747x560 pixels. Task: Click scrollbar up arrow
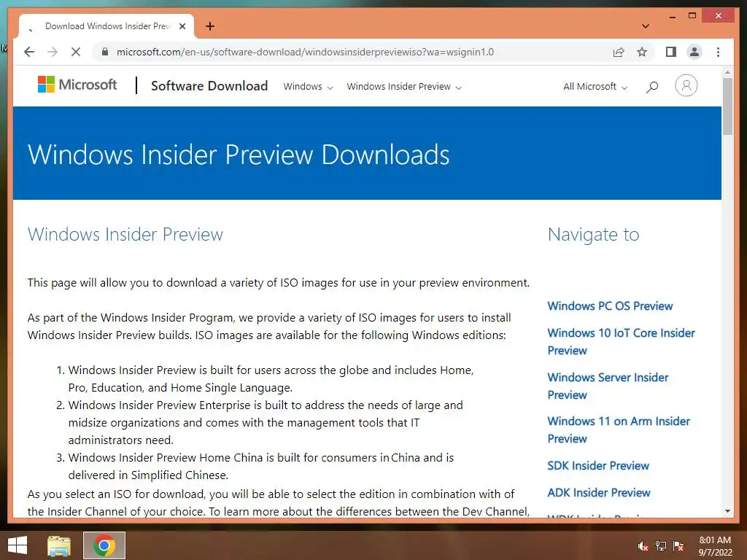click(727, 72)
